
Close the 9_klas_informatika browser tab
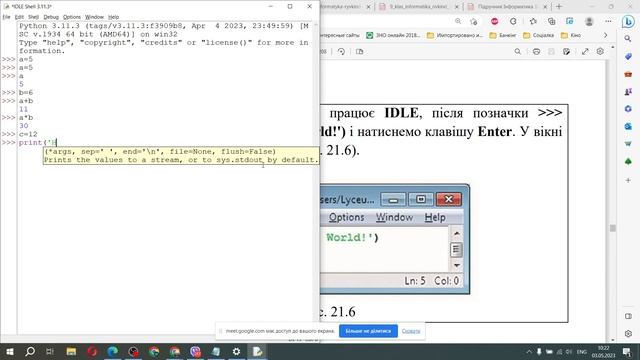click(x=457, y=7)
